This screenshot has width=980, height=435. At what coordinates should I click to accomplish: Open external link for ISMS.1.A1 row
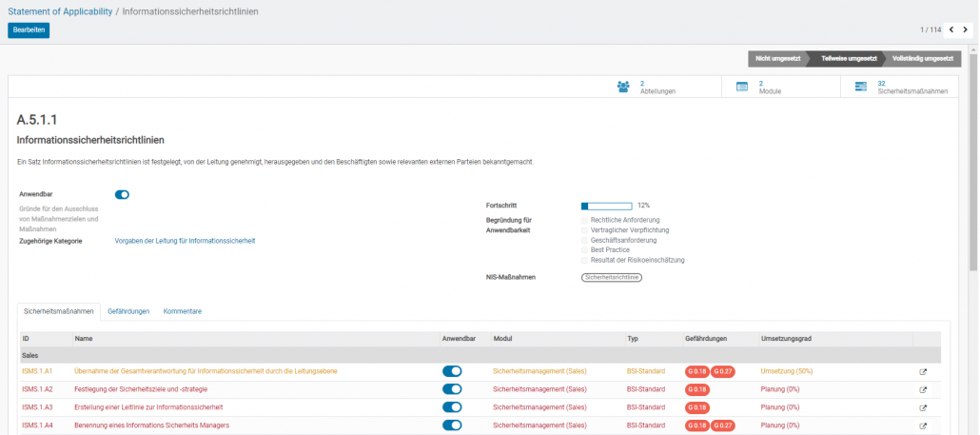coord(922,371)
